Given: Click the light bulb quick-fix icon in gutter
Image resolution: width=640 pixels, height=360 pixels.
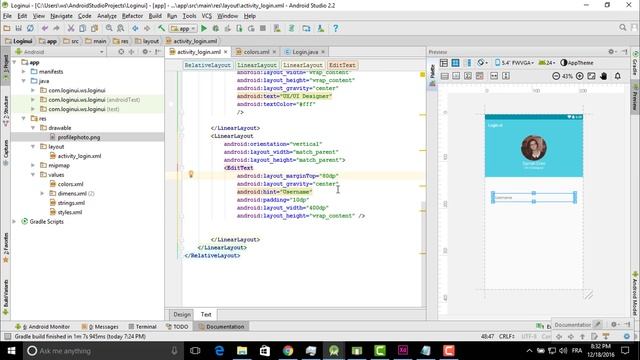Looking at the screenshot, I should (x=191, y=174).
